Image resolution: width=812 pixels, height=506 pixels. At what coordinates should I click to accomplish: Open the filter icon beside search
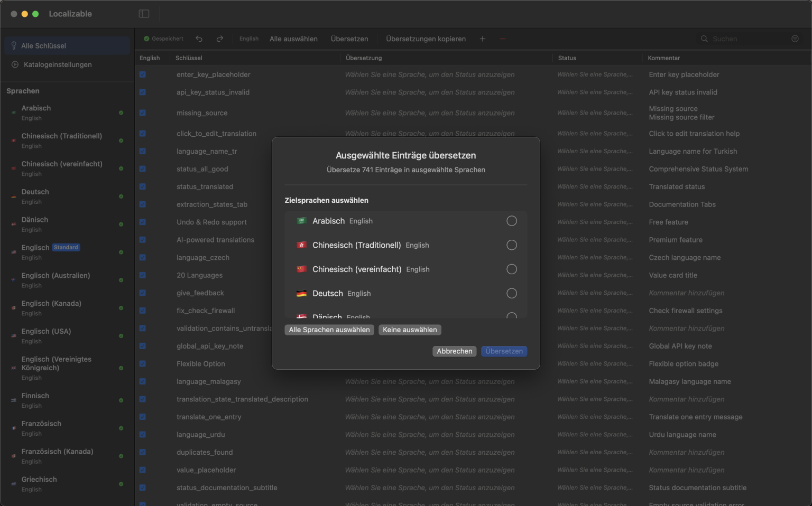click(x=795, y=39)
